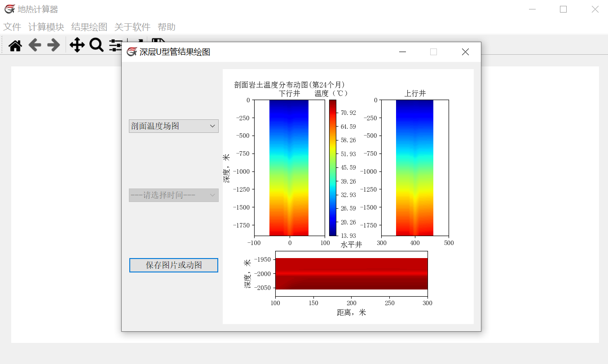608x364 pixels.
Task: Click the 温度（℃） colorbar label
Action: pos(332,93)
